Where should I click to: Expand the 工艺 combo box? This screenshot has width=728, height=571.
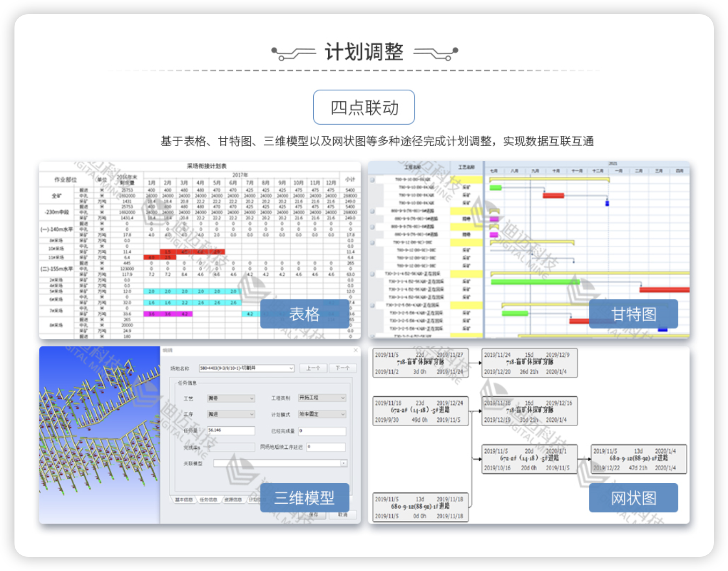pos(252,398)
